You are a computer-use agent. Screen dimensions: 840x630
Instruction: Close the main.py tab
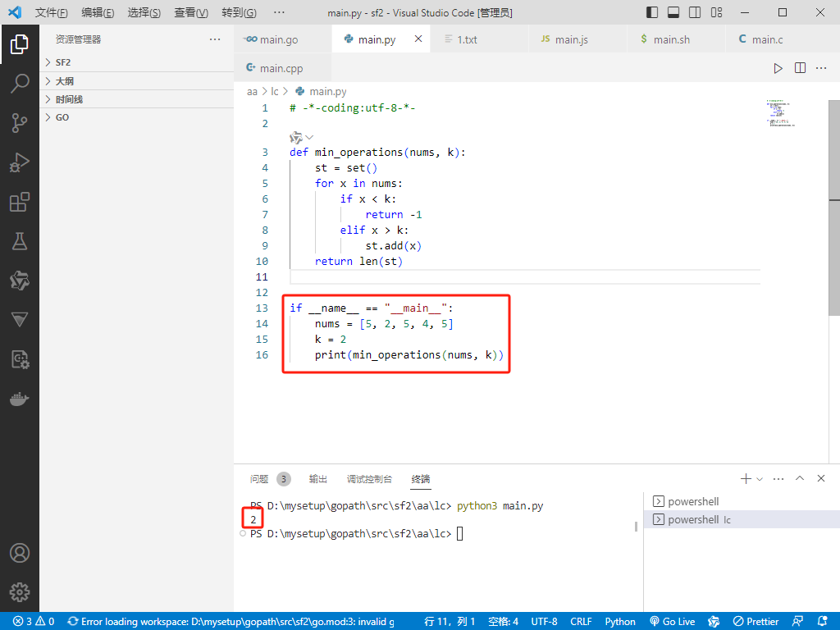tap(418, 39)
